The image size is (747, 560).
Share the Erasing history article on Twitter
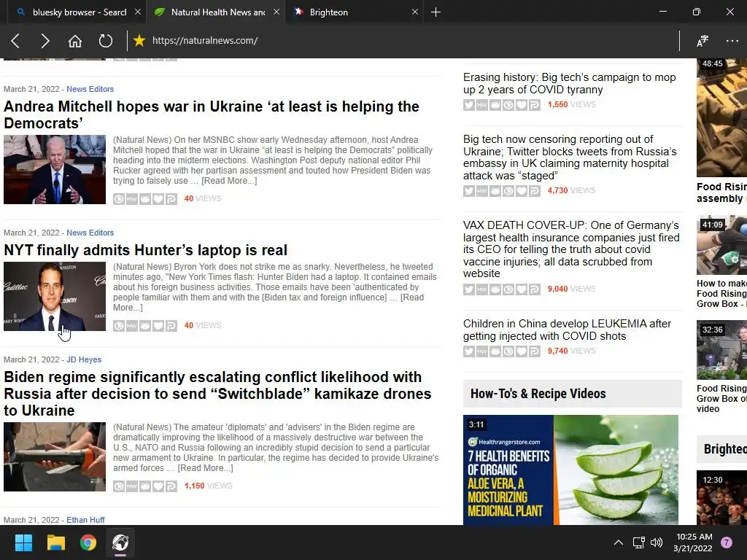pos(469,105)
